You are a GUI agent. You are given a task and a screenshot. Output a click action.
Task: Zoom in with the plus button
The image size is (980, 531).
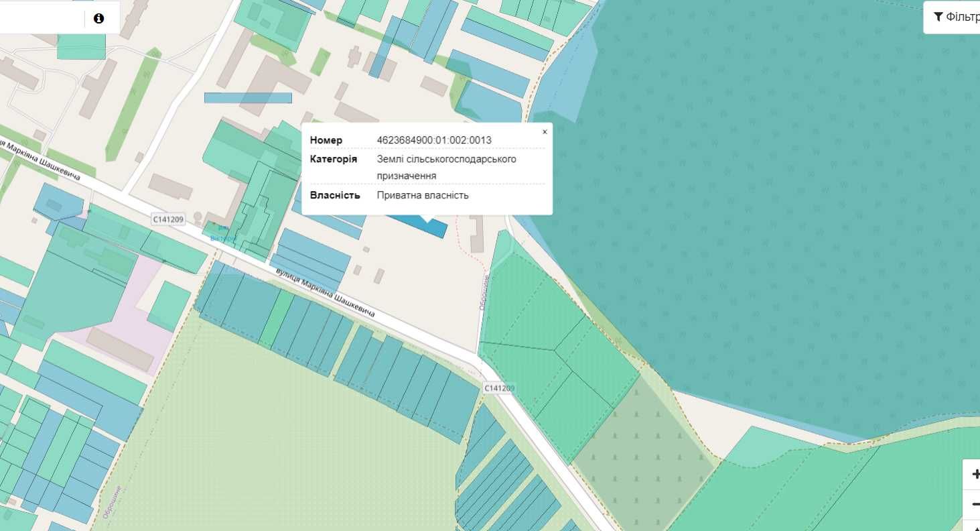click(975, 475)
